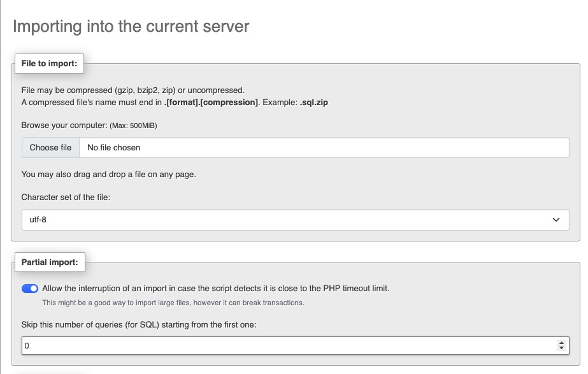
Task: Click the 'No file chosen' file input area
Action: [191, 147]
